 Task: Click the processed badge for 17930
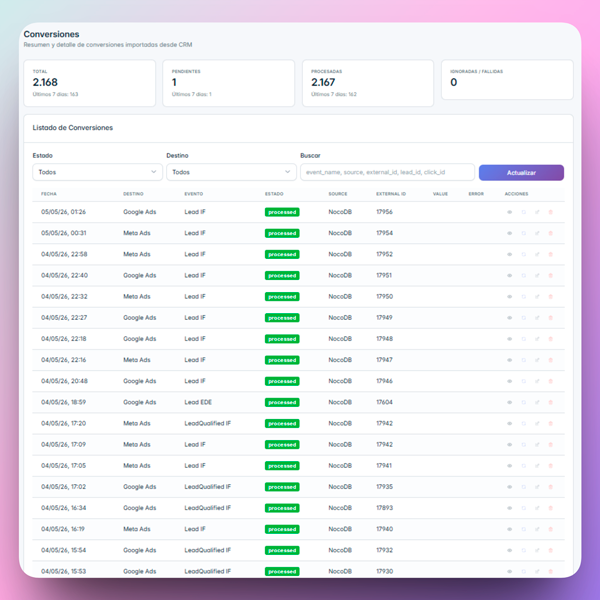click(282, 571)
